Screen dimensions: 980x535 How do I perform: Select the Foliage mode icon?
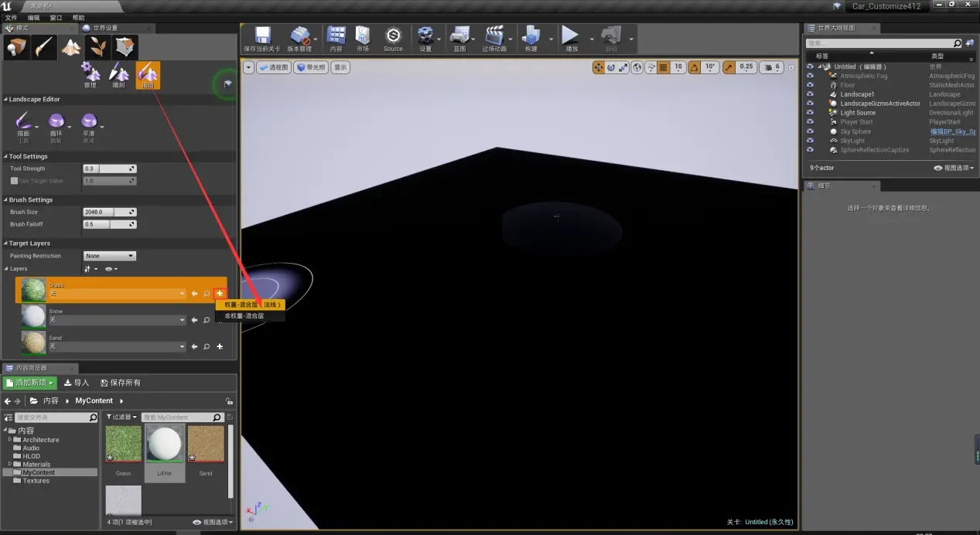click(x=97, y=47)
